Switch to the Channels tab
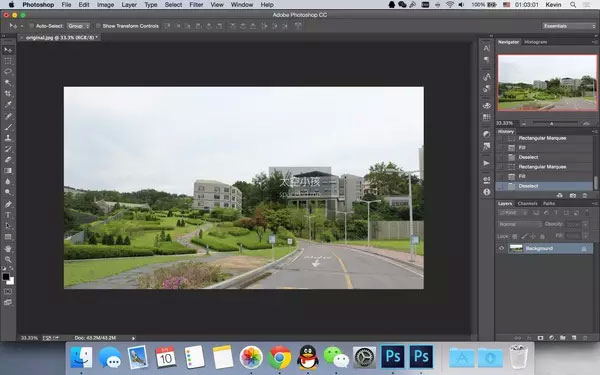 tap(527, 204)
